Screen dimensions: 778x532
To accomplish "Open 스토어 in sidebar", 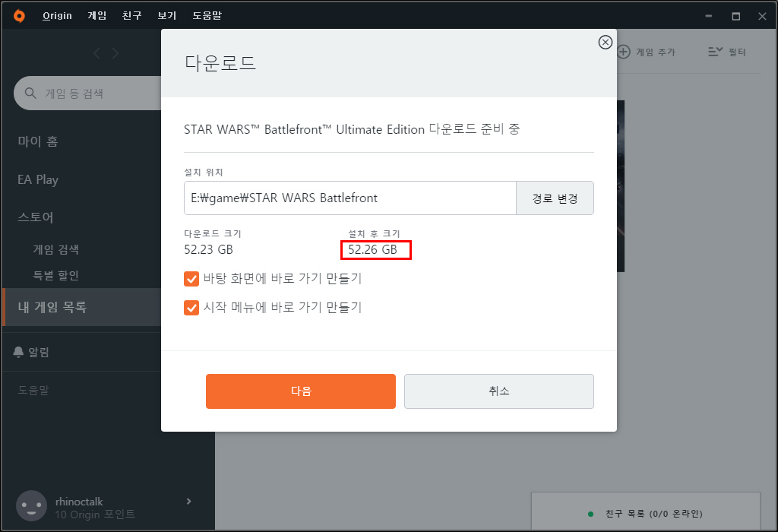I will point(35,217).
